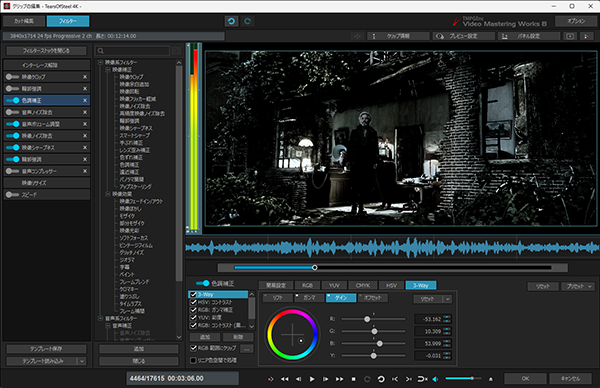Remove the 映像クロップ filter with its X
Viewport: 600px width, 388px height.
pos(85,77)
